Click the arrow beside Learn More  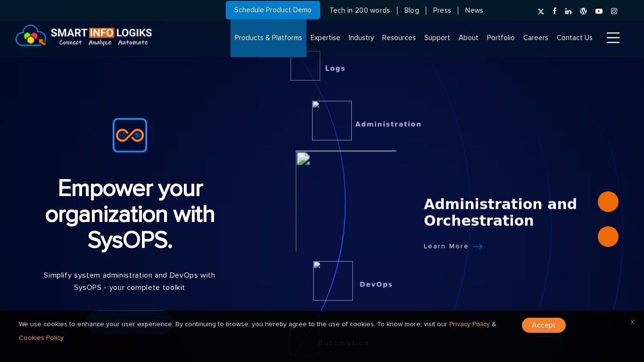click(x=478, y=247)
